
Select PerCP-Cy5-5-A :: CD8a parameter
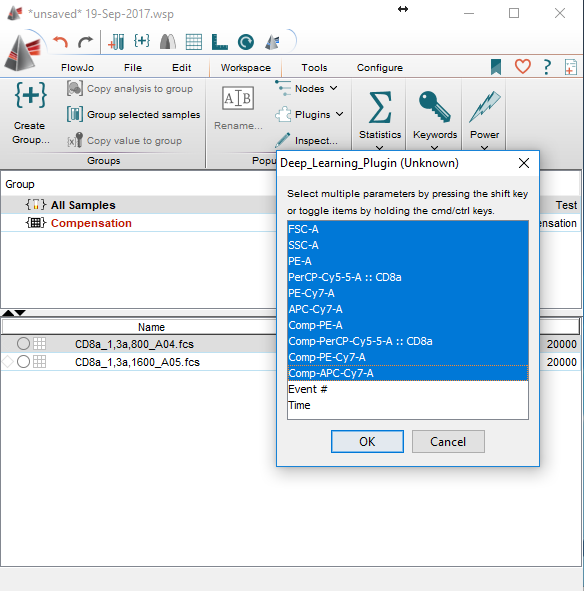click(x=408, y=277)
